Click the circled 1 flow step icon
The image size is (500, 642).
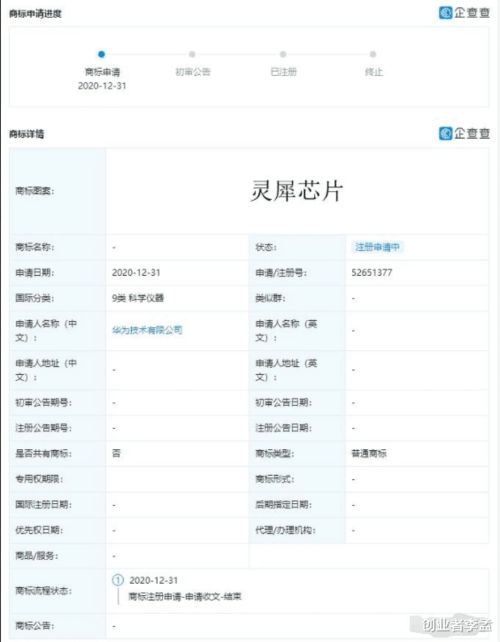pos(118,580)
